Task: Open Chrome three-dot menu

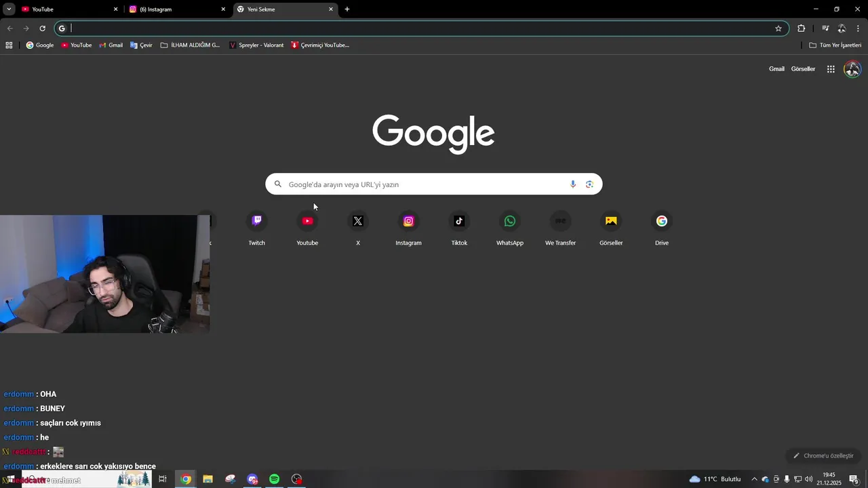Action: coord(858,28)
